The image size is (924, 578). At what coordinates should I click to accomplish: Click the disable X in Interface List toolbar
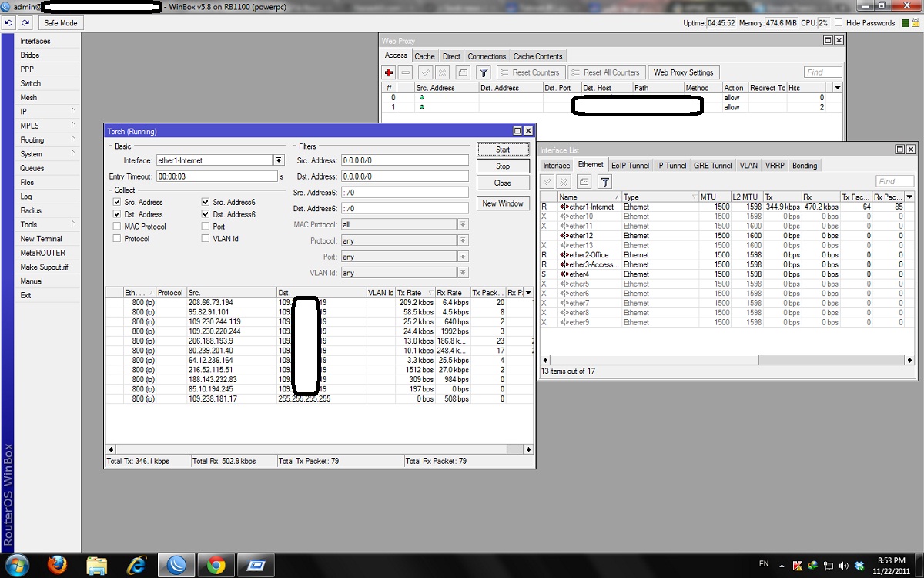pos(564,182)
